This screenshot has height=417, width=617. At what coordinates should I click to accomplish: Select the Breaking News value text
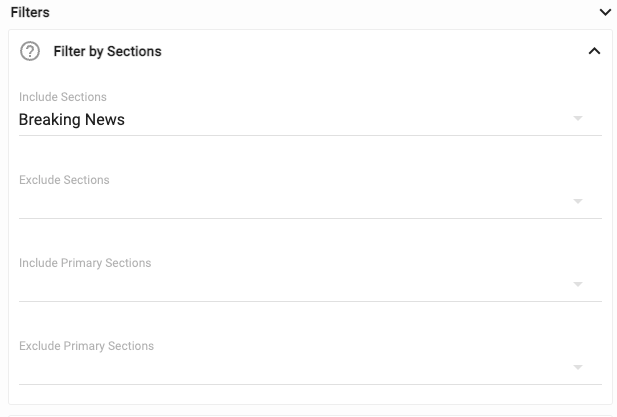coord(72,120)
